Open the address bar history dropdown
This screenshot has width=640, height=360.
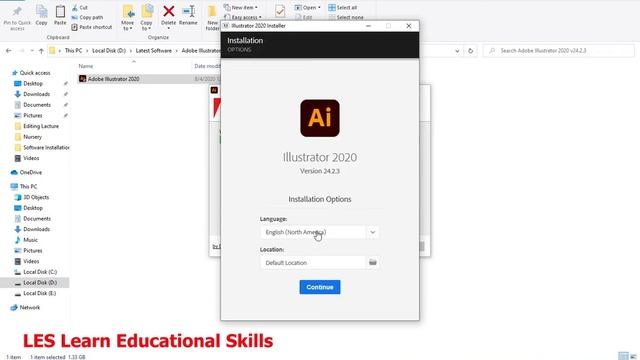[x=457, y=51]
